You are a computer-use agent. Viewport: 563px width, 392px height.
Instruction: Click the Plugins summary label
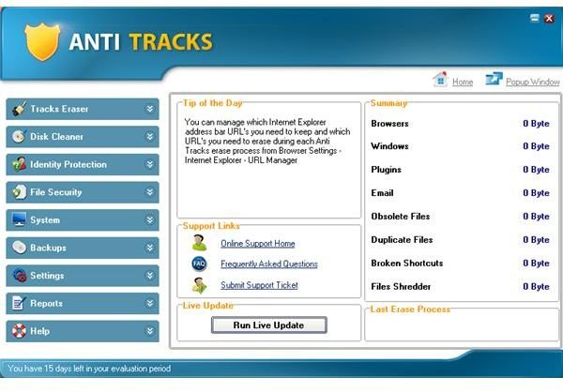[x=386, y=170]
